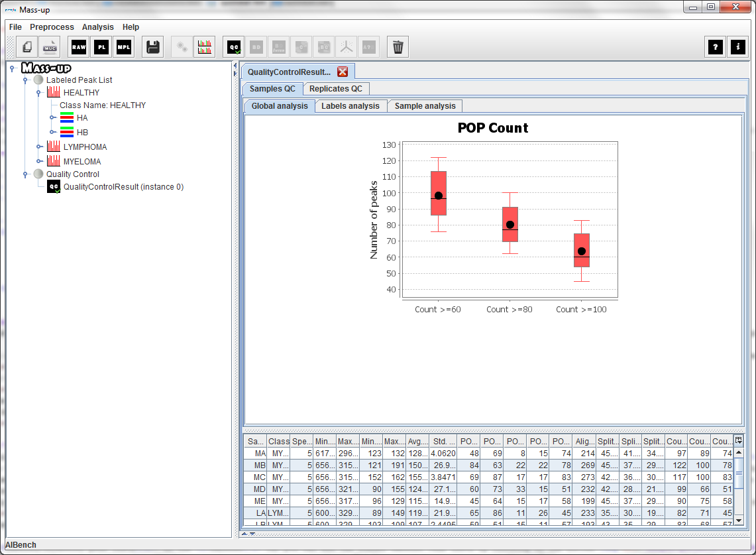Open the Analysis menu
The width and height of the screenshot is (756, 555).
point(97,27)
